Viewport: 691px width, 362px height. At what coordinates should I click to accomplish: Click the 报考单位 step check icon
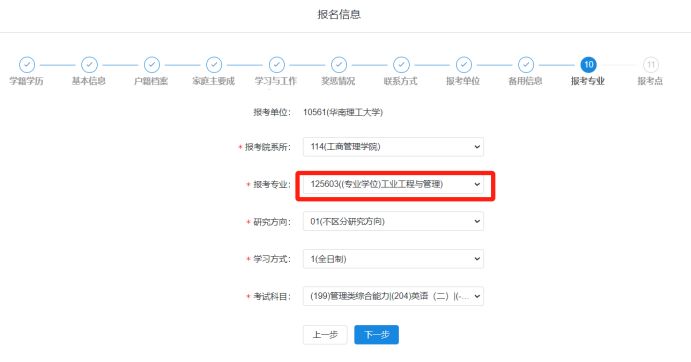(464, 65)
